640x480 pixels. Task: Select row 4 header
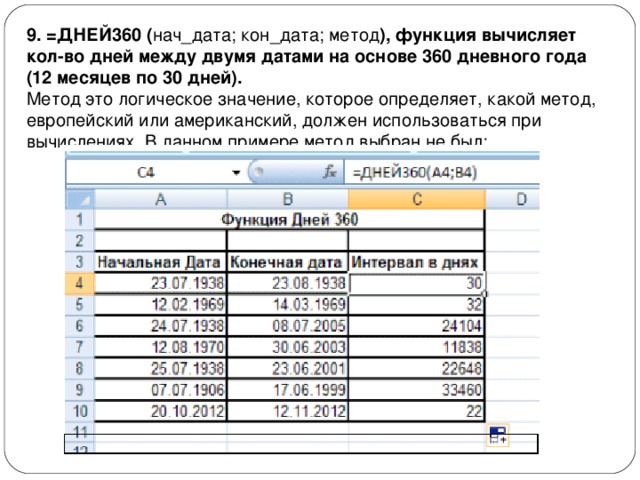(x=80, y=283)
